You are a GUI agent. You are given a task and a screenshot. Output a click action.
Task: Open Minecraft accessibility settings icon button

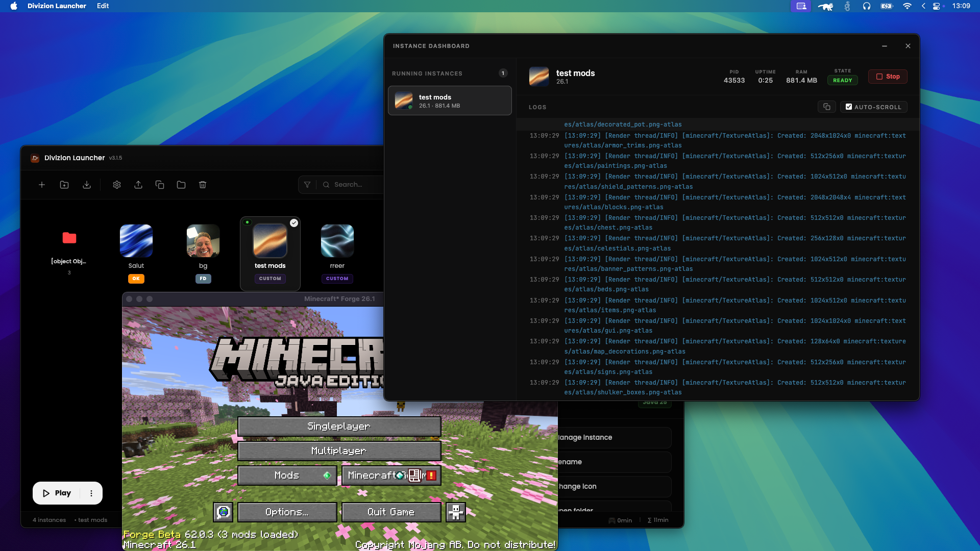click(x=456, y=512)
